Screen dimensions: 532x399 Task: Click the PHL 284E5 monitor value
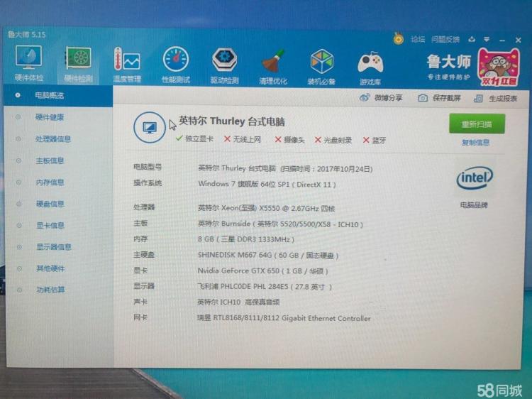coord(265,287)
